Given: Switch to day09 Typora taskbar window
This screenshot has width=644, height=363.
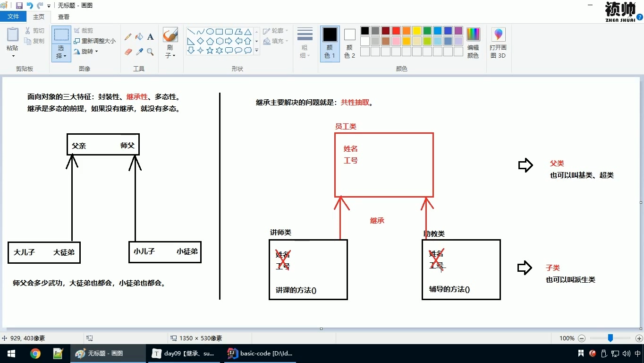Looking at the screenshot, I should pyautogui.click(x=183, y=354).
